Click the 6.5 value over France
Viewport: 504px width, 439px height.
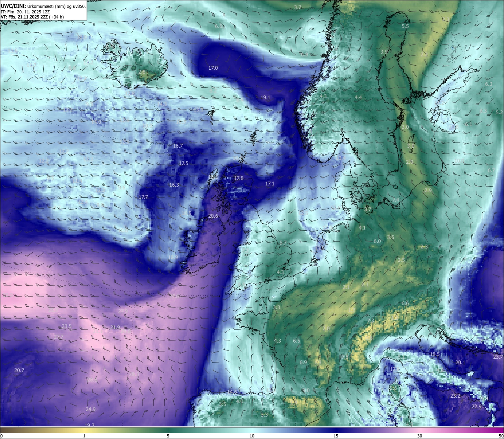[x=296, y=341]
